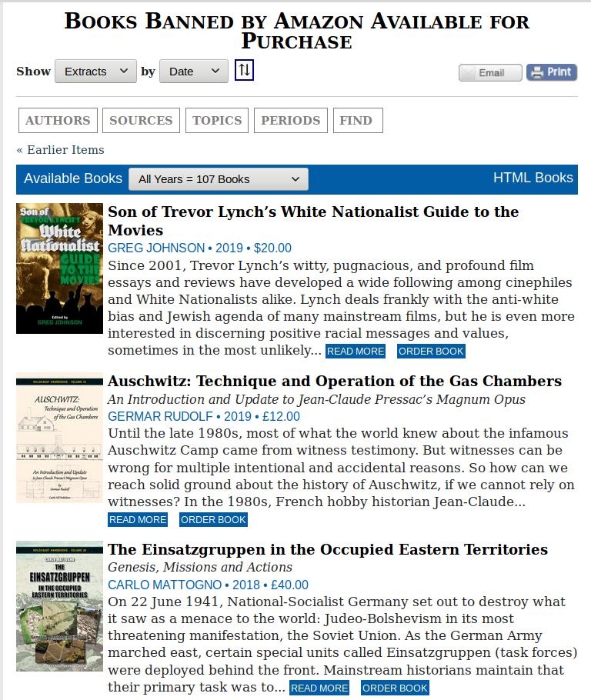Open the TOPICS tab
Screen dimensions: 591x700
(217, 121)
